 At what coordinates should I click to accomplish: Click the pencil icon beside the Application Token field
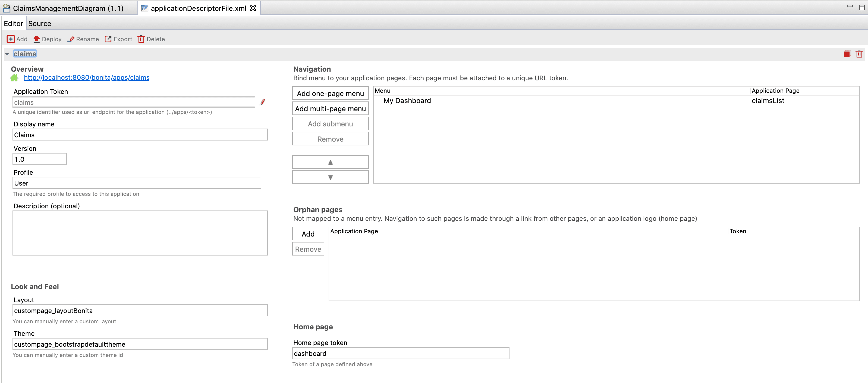(x=262, y=102)
